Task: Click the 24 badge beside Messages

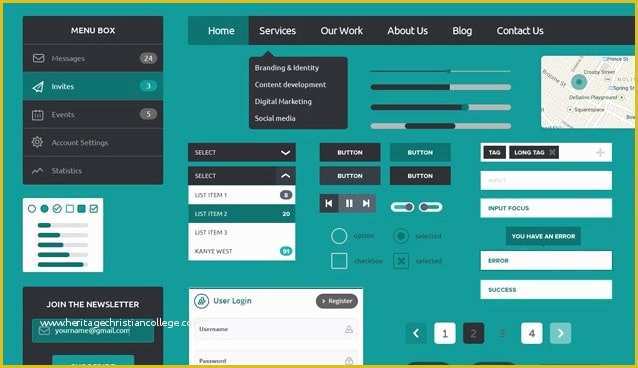Action: coord(148,58)
